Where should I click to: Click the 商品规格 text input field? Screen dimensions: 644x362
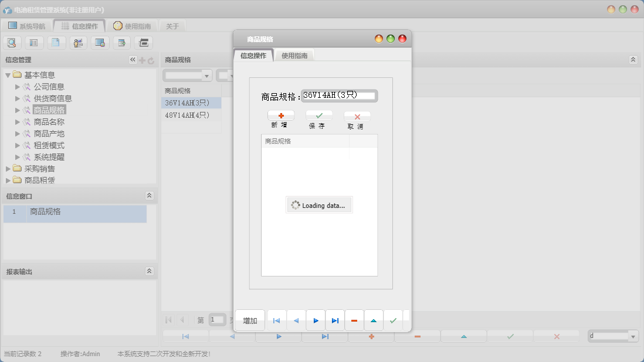click(339, 95)
